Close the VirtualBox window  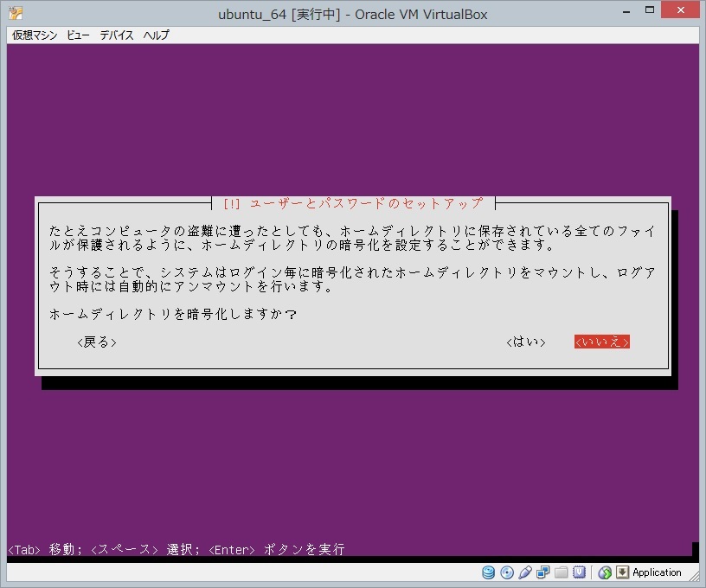tap(680, 10)
